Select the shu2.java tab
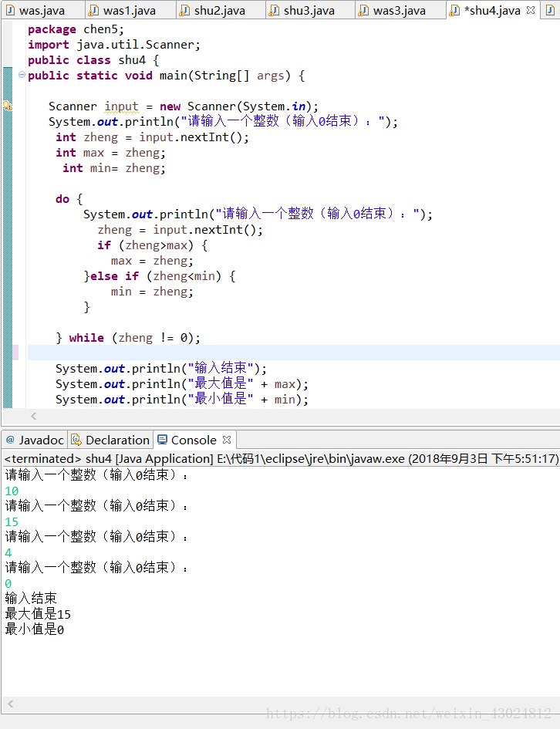Screen dimensions: 560x729 (220, 10)
